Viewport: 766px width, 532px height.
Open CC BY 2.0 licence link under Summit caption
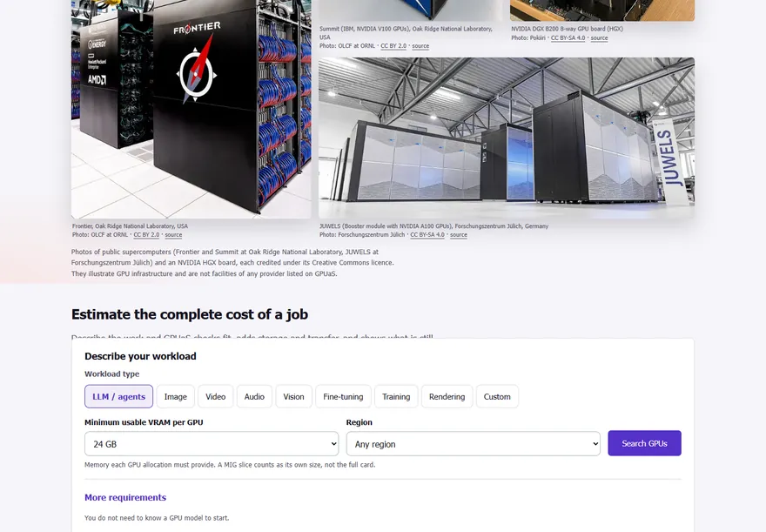coord(393,46)
